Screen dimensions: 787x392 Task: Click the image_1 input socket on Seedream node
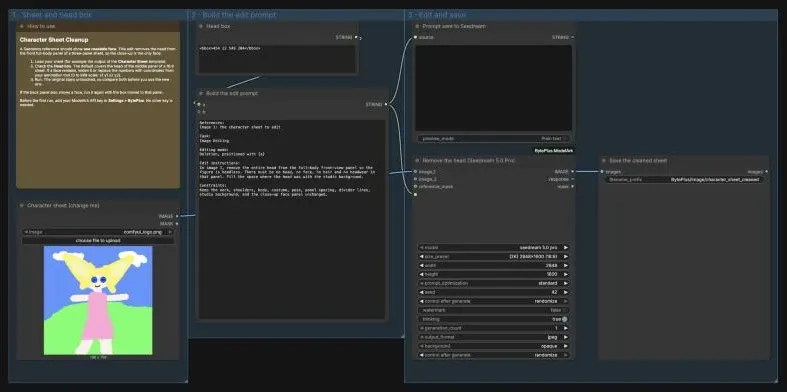click(x=415, y=172)
